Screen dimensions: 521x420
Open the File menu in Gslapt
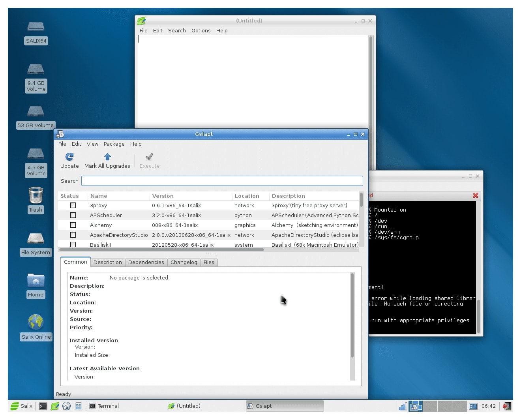62,144
